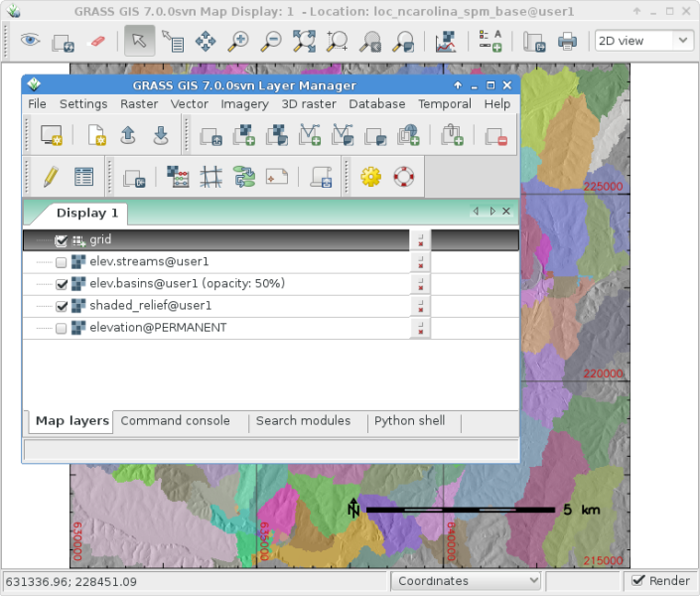Toggle the Render checkbox in status bar
Image resolution: width=700 pixels, height=596 pixels.
tap(638, 580)
